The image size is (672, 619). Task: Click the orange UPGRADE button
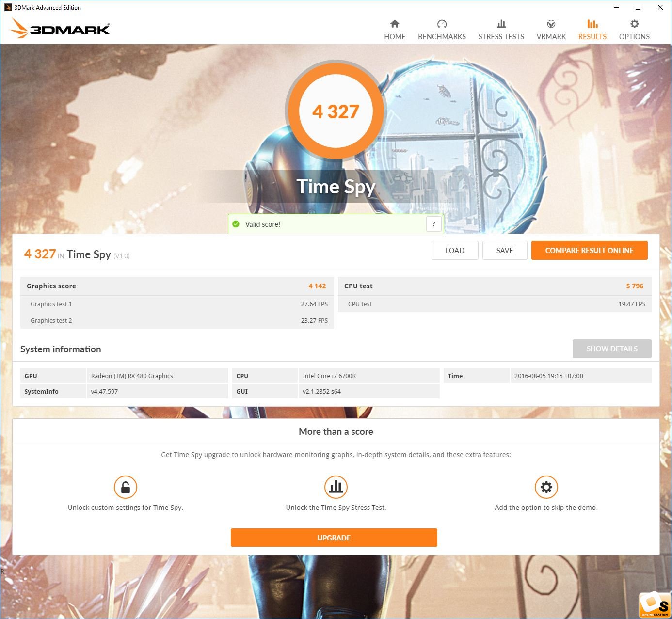[x=334, y=538]
